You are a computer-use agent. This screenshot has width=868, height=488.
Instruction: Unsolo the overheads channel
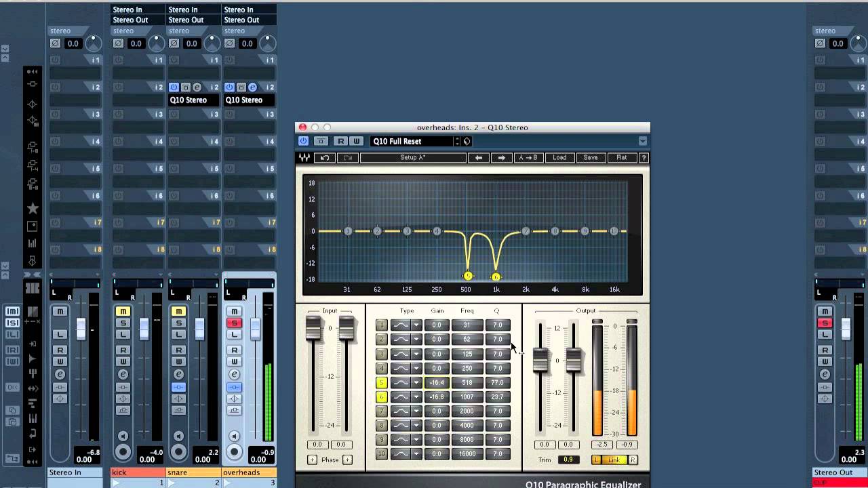234,323
